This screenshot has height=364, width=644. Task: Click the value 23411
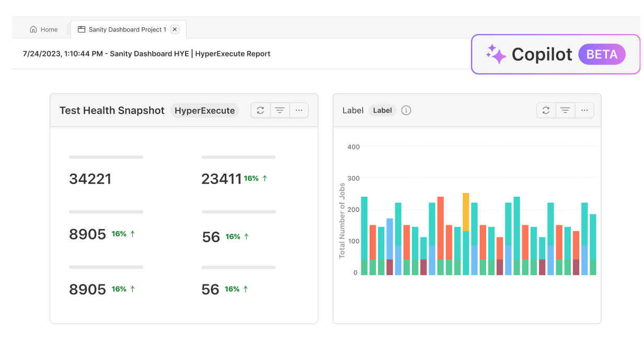(222, 179)
